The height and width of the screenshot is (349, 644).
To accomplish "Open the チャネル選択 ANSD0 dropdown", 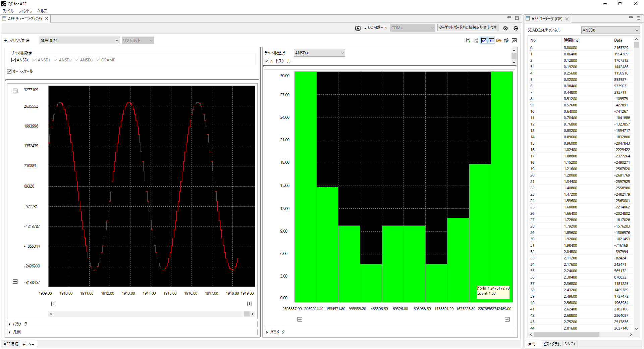I will tap(319, 53).
